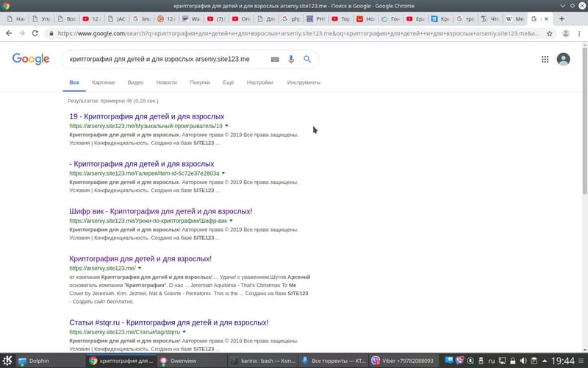
Task: Switch to the Viber taskbar entry
Action: pyautogui.click(x=404, y=361)
